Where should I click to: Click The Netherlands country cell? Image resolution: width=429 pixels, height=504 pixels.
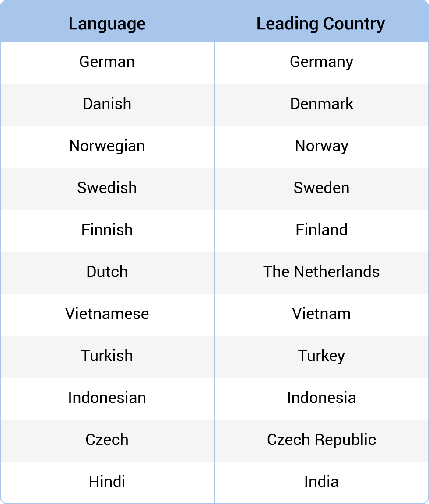[321, 272]
